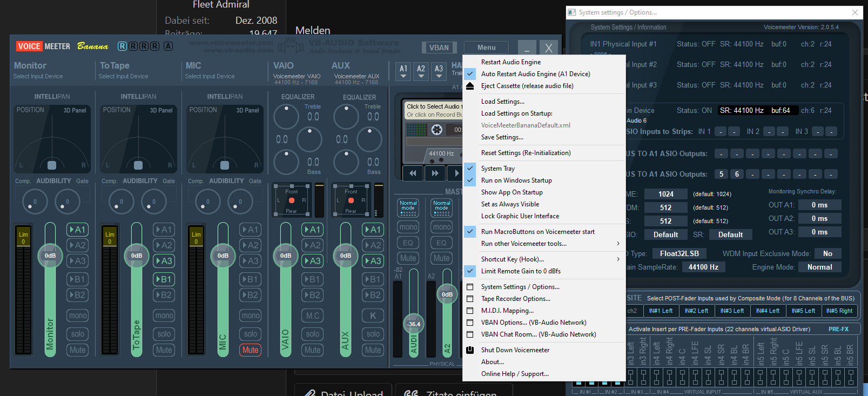Select hardware input slot R next to Banana

pyautogui.click(x=123, y=46)
